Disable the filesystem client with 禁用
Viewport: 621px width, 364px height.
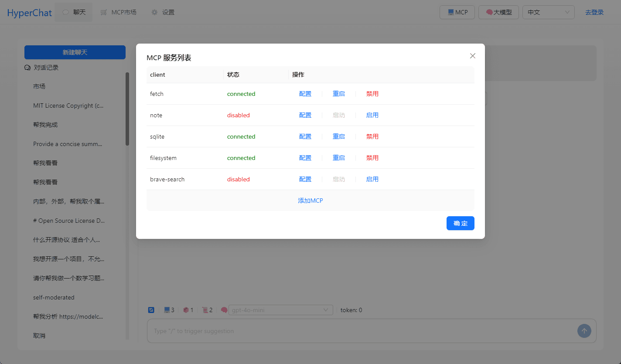click(372, 158)
